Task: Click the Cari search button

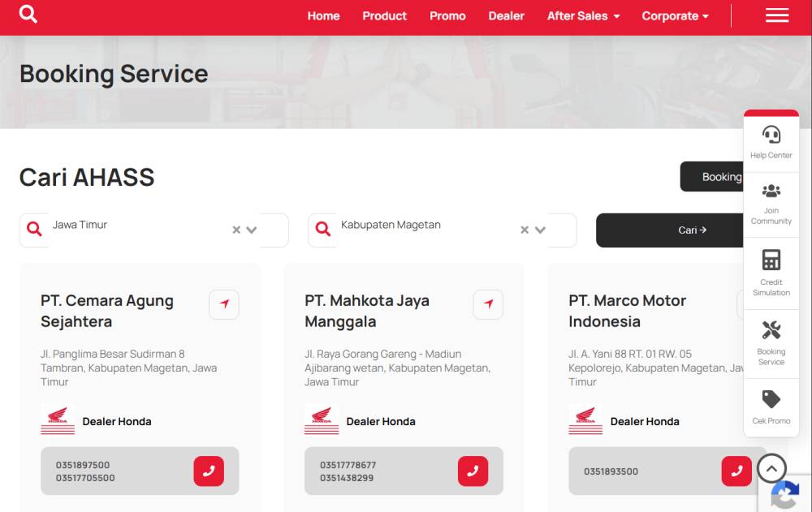Action: click(670, 230)
